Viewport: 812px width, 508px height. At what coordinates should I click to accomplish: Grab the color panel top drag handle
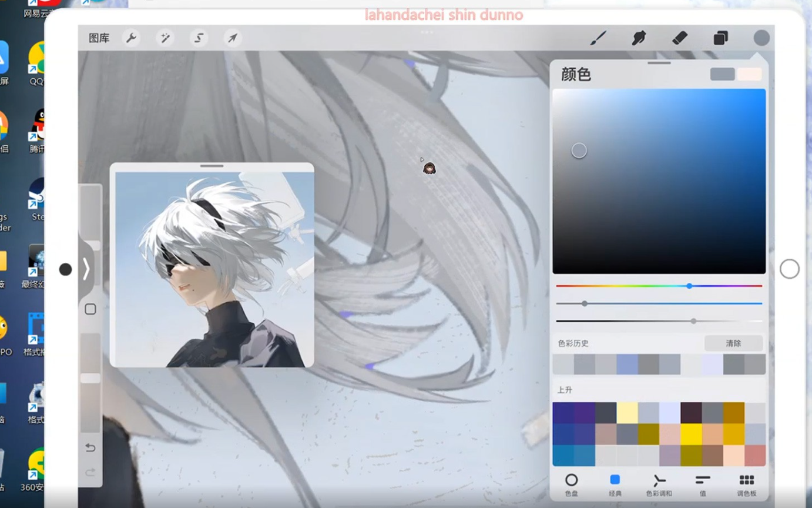pos(659,62)
